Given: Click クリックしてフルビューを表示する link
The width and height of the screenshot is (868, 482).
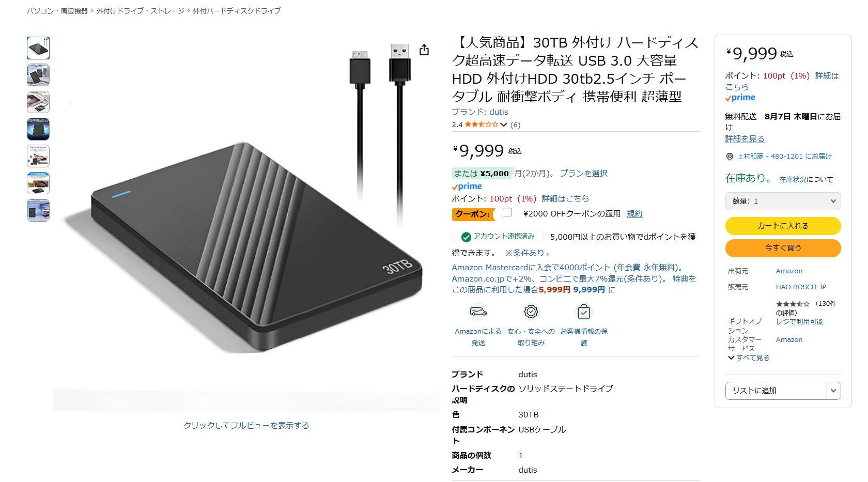Looking at the screenshot, I should [246, 425].
